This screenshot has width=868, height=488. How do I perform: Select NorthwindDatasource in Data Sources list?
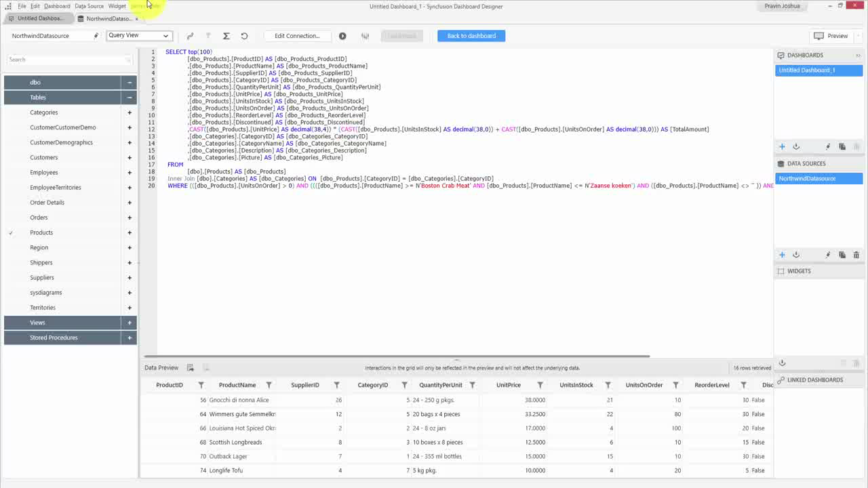click(x=819, y=179)
